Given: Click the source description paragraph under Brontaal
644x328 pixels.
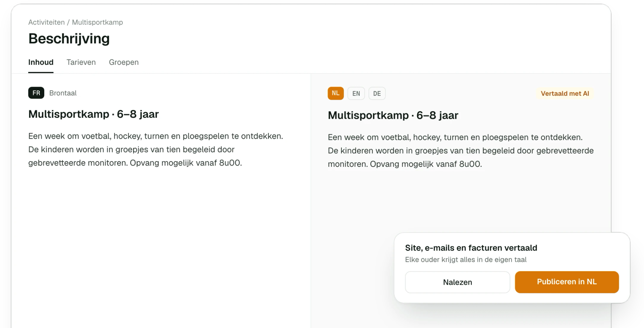Looking at the screenshot, I should tap(156, 149).
